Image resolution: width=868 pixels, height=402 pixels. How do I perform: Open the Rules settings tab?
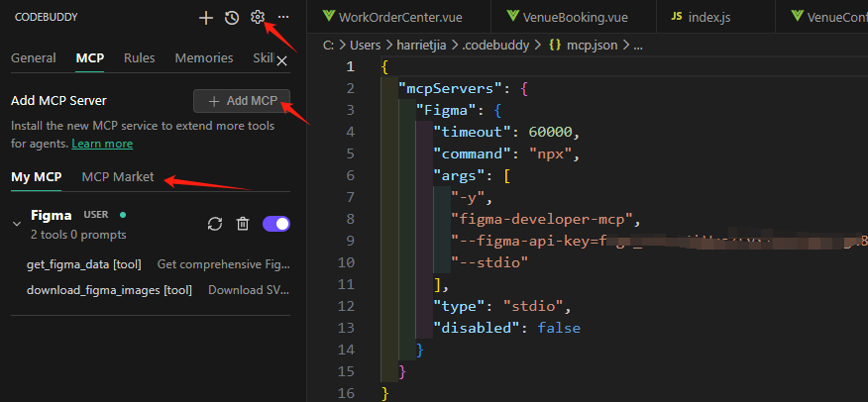[140, 58]
